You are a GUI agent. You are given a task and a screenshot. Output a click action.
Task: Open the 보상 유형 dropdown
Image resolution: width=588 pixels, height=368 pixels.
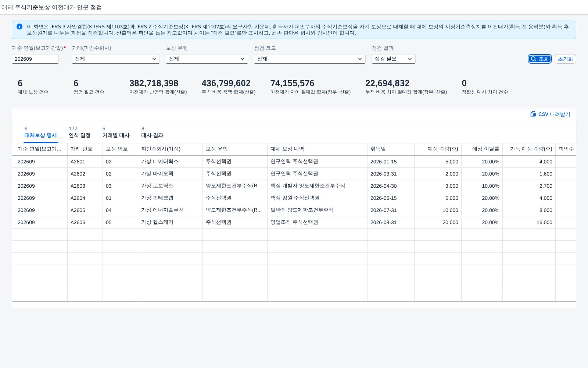click(x=207, y=59)
